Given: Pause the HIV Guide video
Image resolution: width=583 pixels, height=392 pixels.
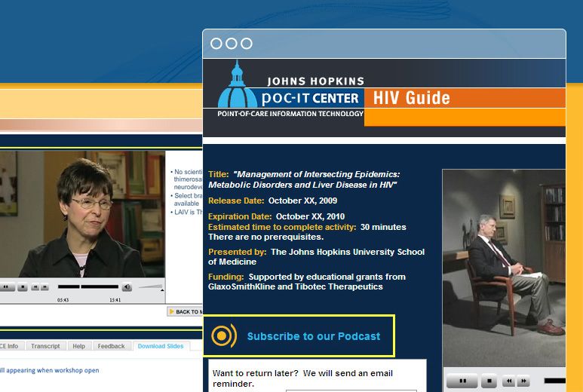Looking at the screenshot, I should coord(462,381).
